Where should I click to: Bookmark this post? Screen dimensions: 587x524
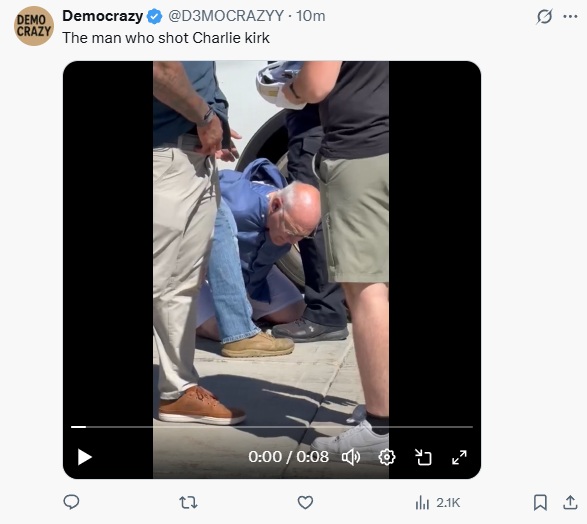tap(540, 502)
